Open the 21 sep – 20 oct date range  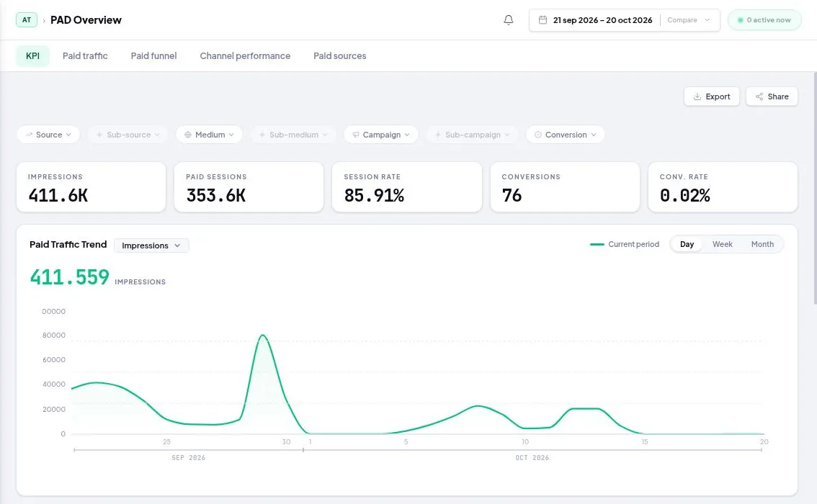tap(602, 19)
